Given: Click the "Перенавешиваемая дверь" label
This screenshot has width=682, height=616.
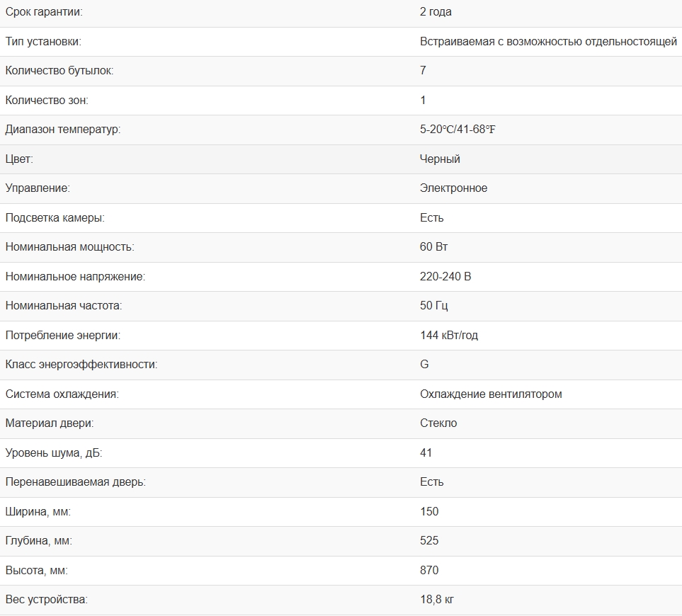Looking at the screenshot, I should pos(75,482).
